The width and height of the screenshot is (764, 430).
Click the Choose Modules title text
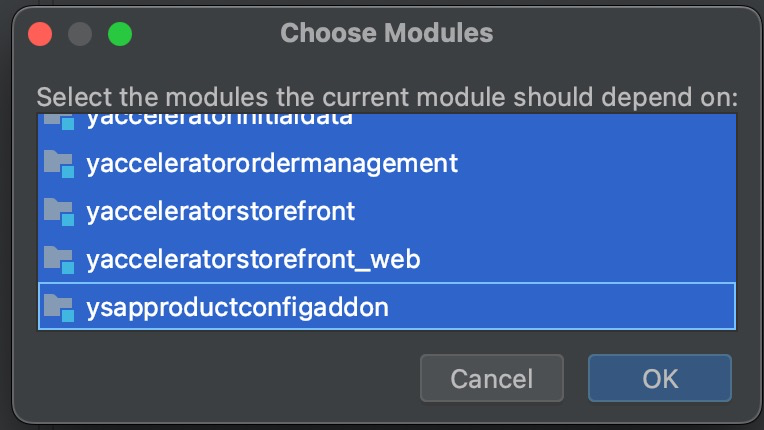coord(386,33)
